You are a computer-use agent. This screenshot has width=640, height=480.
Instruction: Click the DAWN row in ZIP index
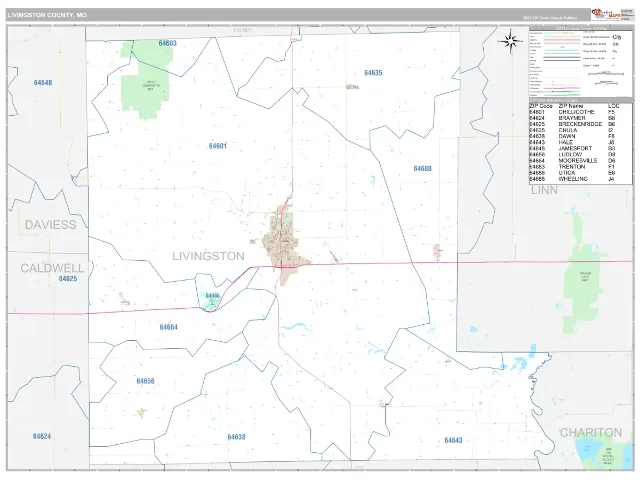573,136
